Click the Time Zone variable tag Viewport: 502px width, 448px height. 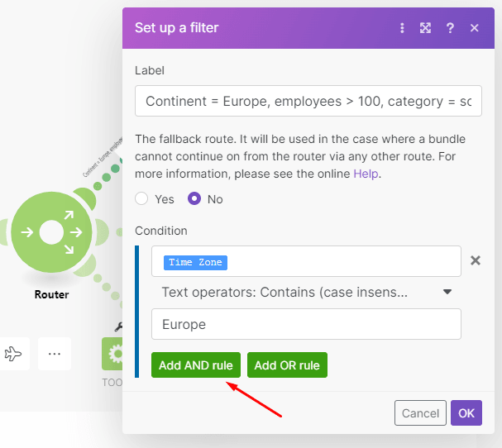(x=196, y=262)
